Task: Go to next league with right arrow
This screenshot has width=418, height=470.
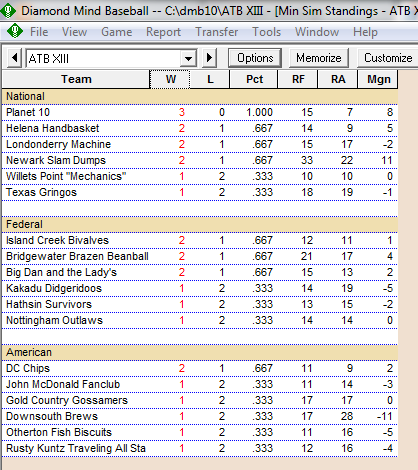Action: [x=210, y=58]
